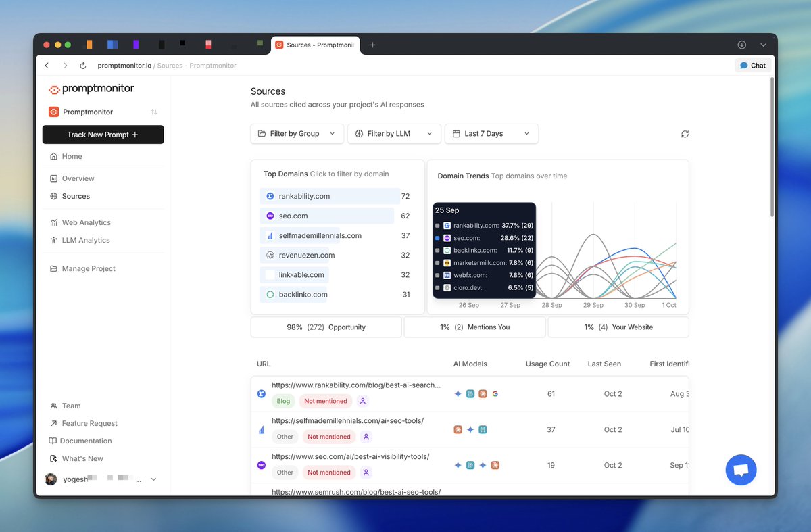
Task: Select the 1% Your Website tab
Action: coord(618,327)
